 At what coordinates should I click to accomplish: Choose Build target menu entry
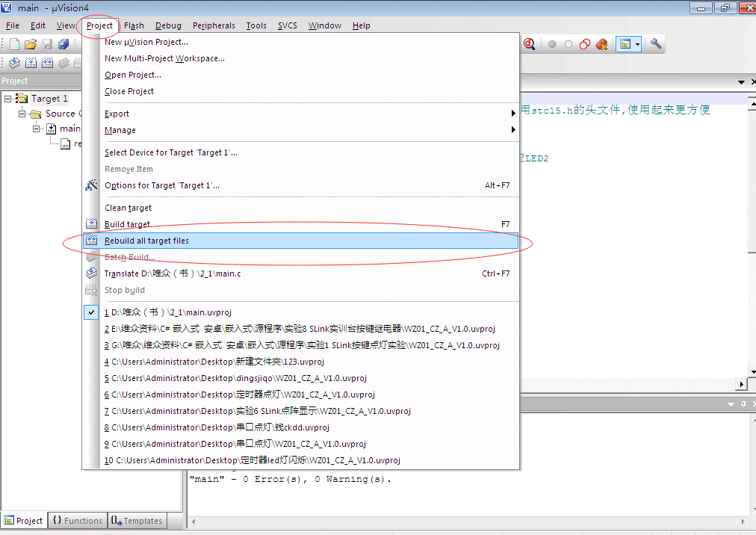click(301, 224)
